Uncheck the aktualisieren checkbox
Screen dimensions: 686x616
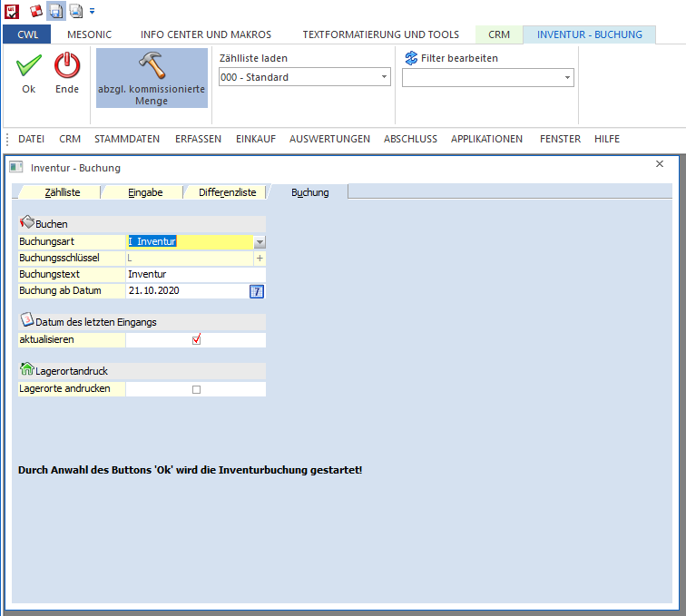pos(196,340)
